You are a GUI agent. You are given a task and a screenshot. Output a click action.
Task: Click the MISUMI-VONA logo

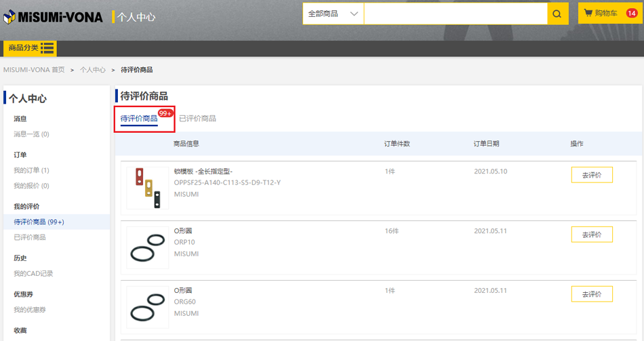pyautogui.click(x=54, y=16)
